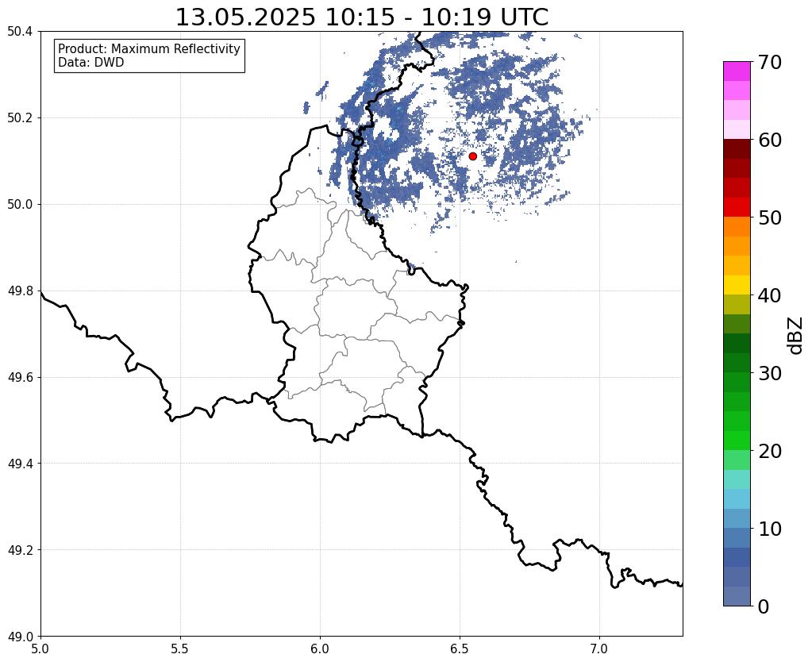
Task: Click the dark maroon colorbar segment below 60
Action: pos(737,149)
